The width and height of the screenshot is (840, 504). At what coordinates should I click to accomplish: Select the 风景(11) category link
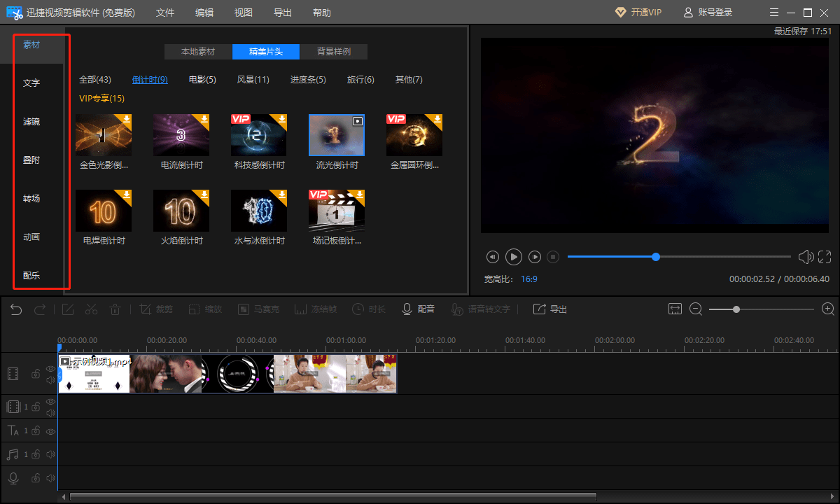(x=253, y=80)
